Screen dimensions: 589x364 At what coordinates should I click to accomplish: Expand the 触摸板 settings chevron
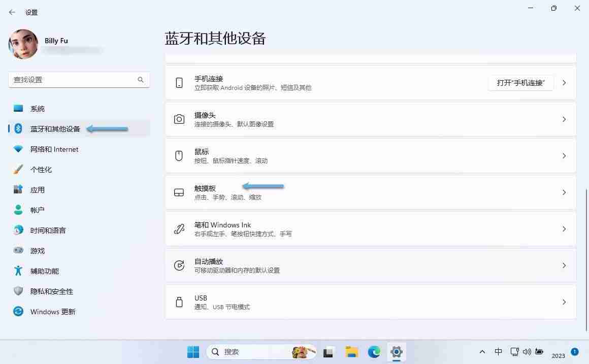click(564, 192)
